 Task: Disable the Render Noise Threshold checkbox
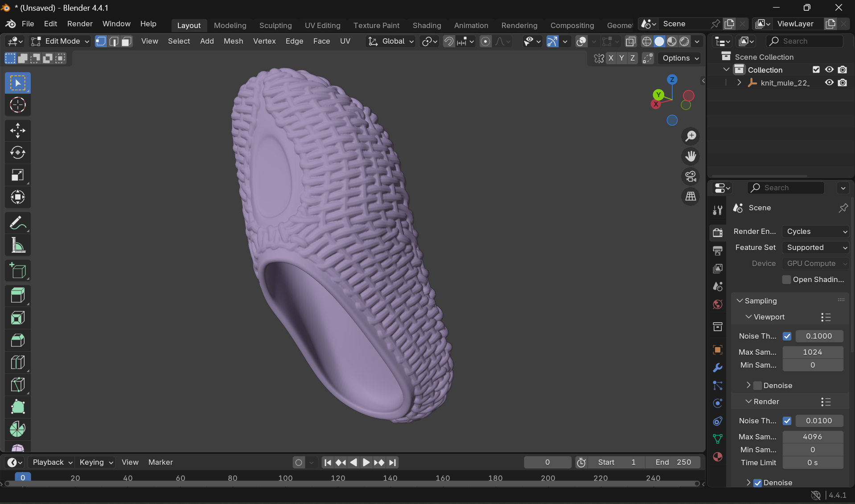(787, 421)
